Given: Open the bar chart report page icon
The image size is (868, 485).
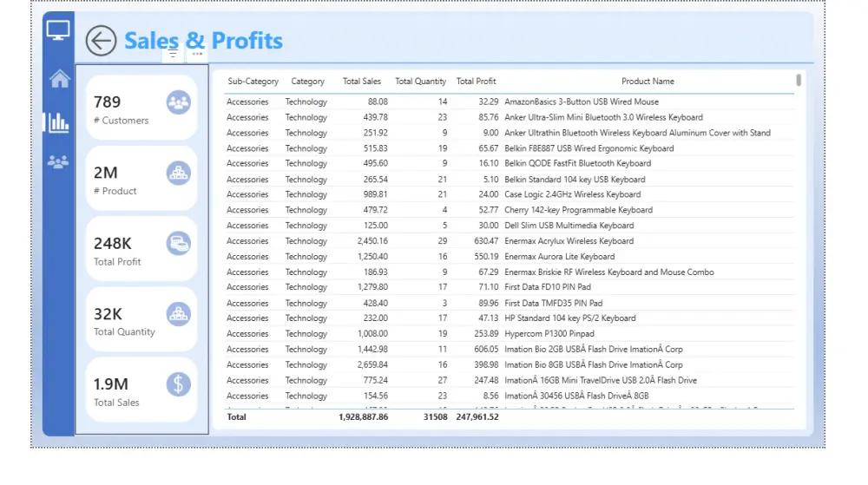Looking at the screenshot, I should 59,122.
